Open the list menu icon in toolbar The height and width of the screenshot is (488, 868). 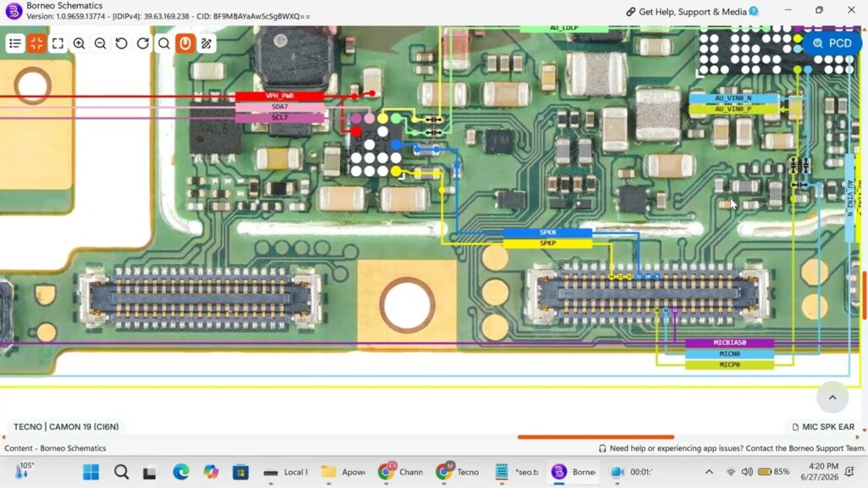coord(15,43)
